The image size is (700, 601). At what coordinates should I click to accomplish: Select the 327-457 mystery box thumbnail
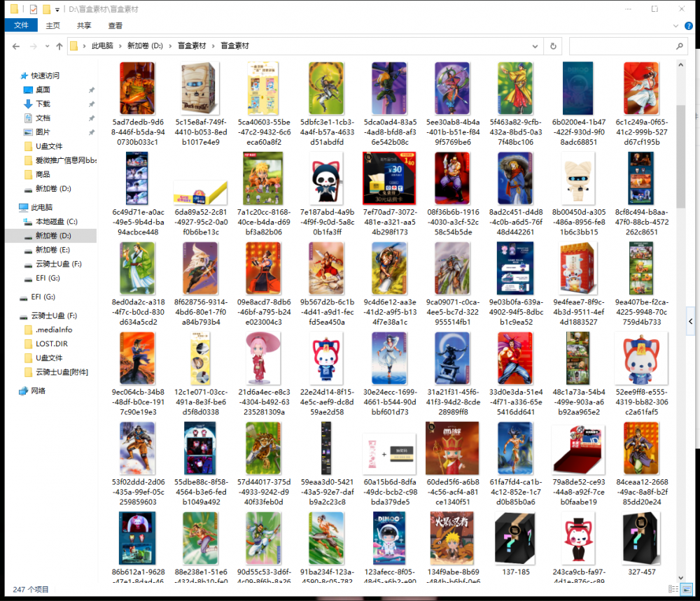[x=641, y=538]
